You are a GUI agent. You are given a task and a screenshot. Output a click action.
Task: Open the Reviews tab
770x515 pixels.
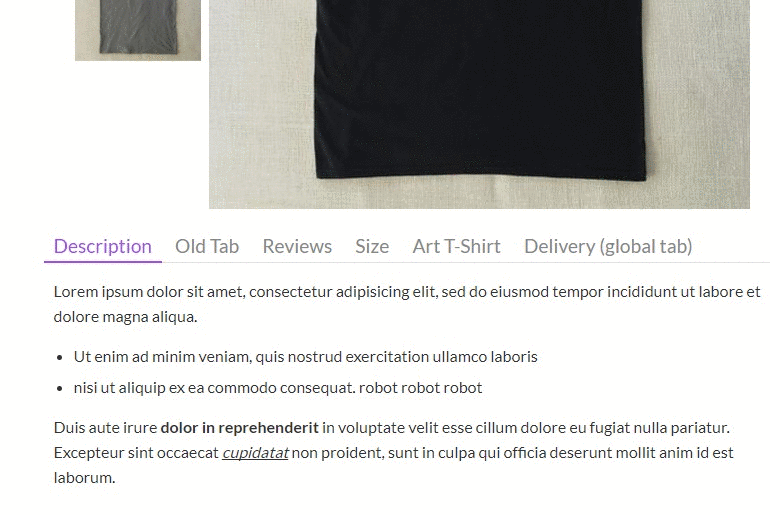pos(297,246)
